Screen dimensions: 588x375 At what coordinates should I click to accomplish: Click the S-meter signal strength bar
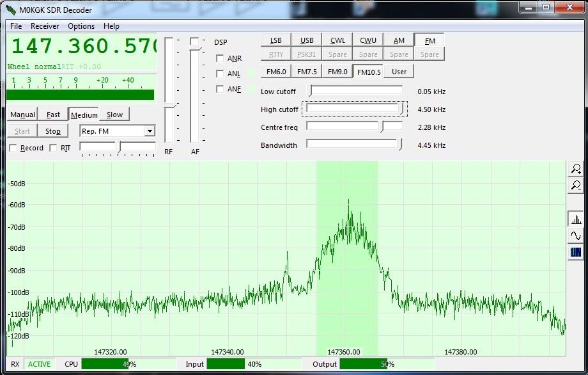point(81,95)
